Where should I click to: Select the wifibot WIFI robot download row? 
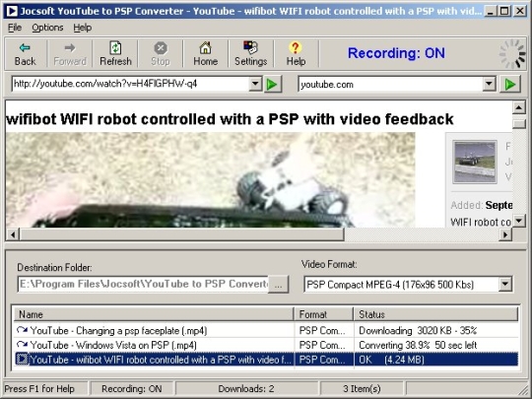266,360
